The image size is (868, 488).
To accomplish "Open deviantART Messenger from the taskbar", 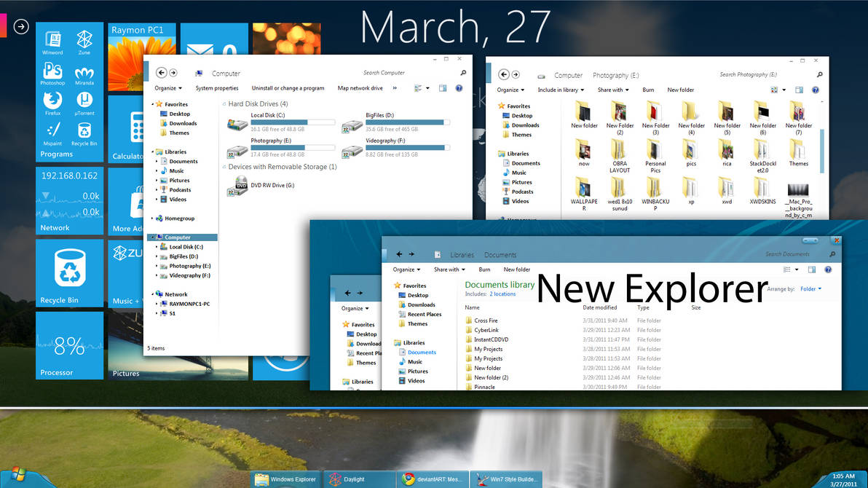I will (x=434, y=479).
